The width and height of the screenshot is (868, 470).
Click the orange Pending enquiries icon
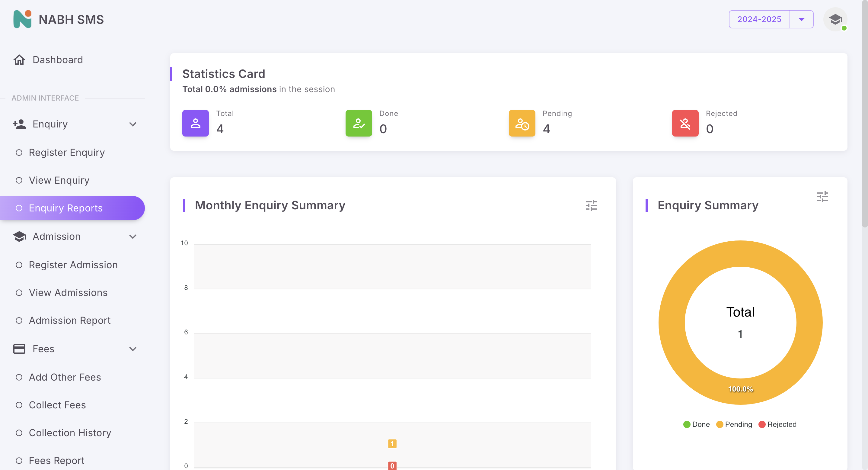522,123
